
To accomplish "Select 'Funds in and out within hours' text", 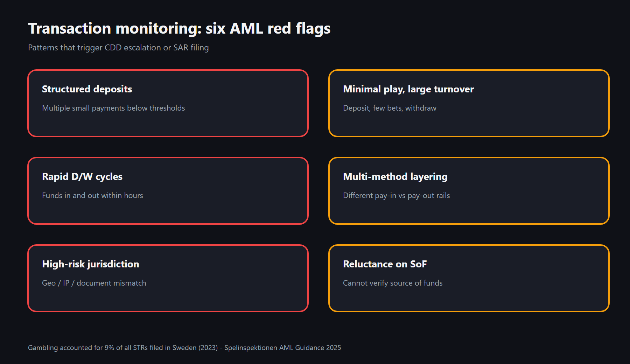I will point(92,196).
